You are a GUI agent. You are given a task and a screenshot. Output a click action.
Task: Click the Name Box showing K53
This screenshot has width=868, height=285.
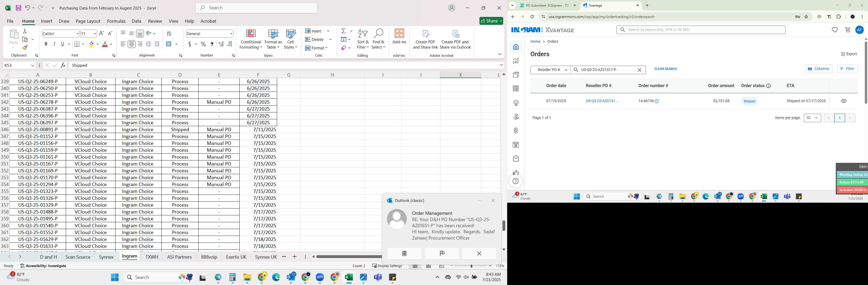click(x=19, y=65)
